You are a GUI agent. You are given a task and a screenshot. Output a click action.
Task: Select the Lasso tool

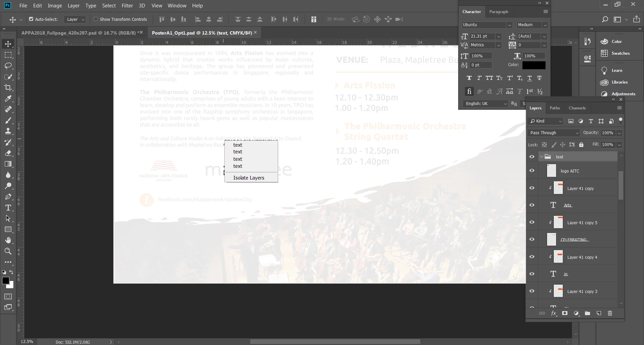(8, 66)
